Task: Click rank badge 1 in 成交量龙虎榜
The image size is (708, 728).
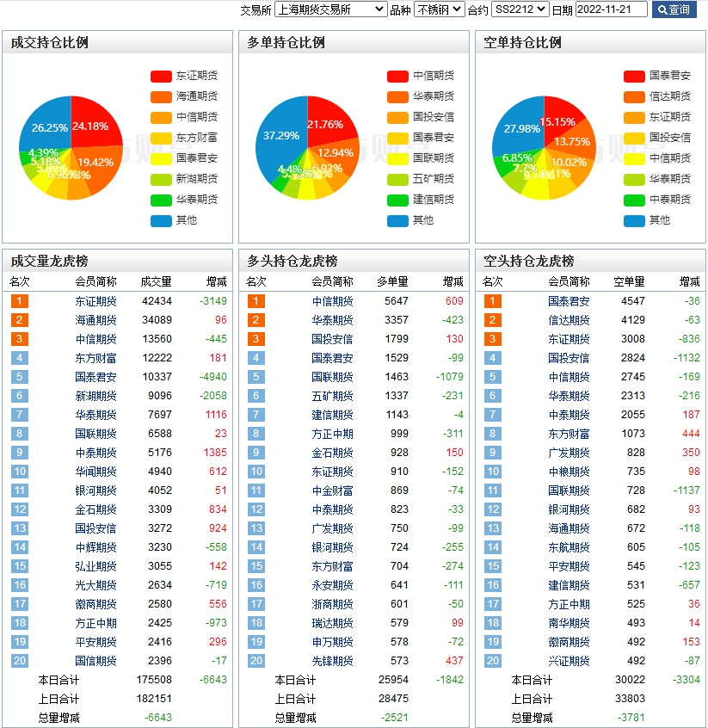Action: pyautogui.click(x=20, y=301)
